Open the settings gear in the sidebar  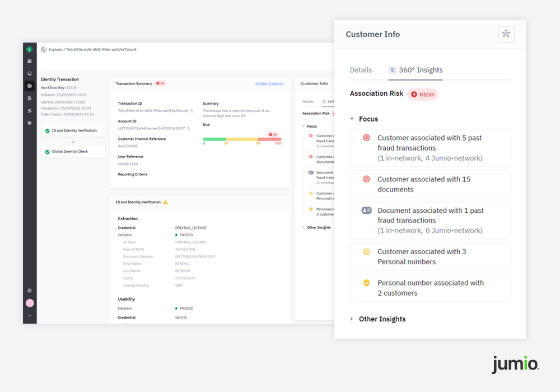pyautogui.click(x=30, y=123)
